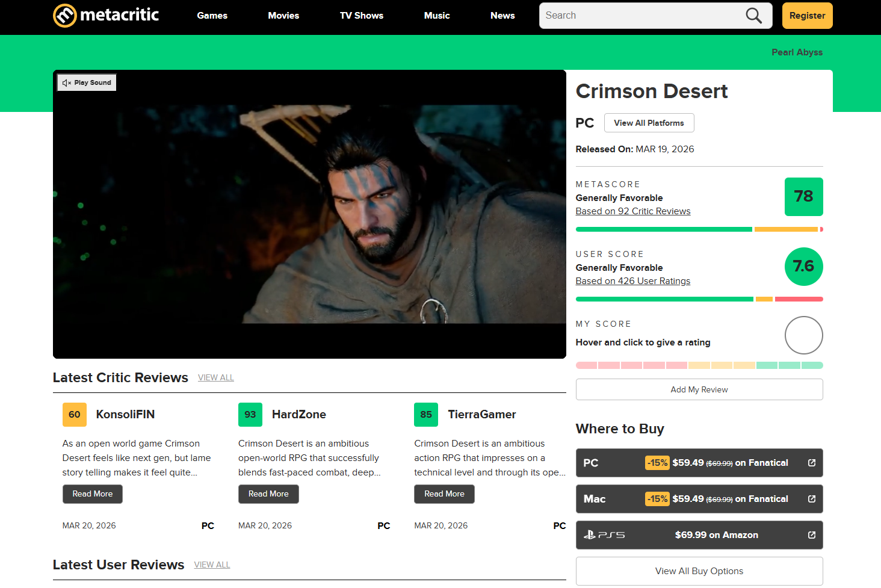Click the -15% discount badge on the PC row
Screen dimensions: 881x588
pyautogui.click(x=657, y=463)
